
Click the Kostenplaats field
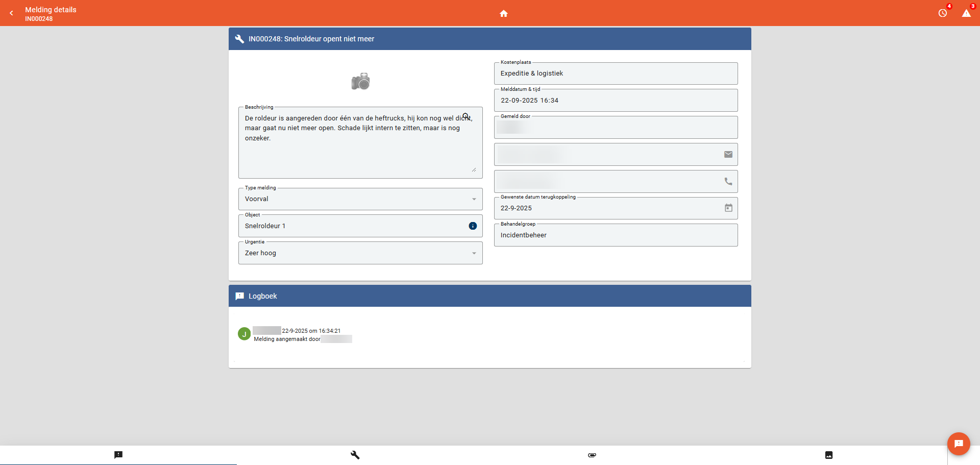click(615, 74)
